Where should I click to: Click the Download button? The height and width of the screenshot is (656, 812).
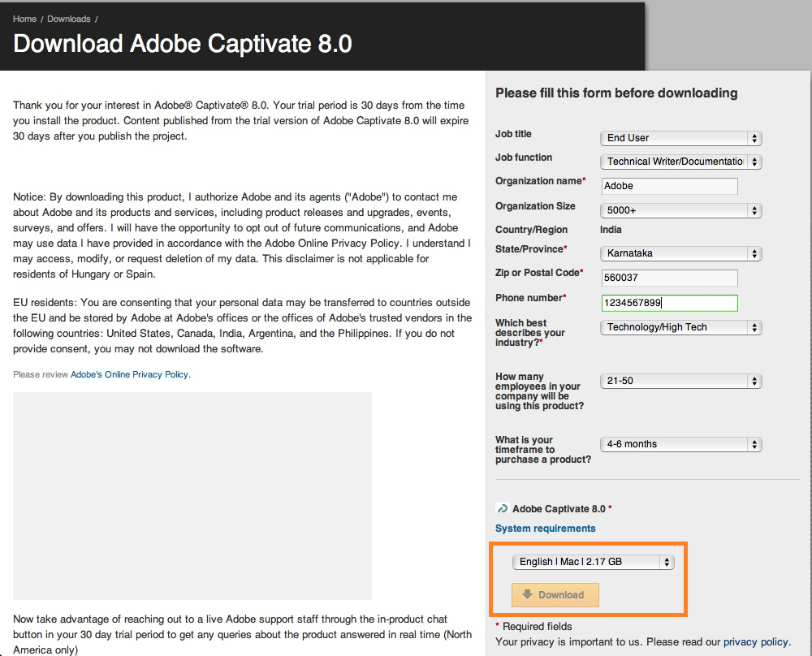tap(555, 595)
